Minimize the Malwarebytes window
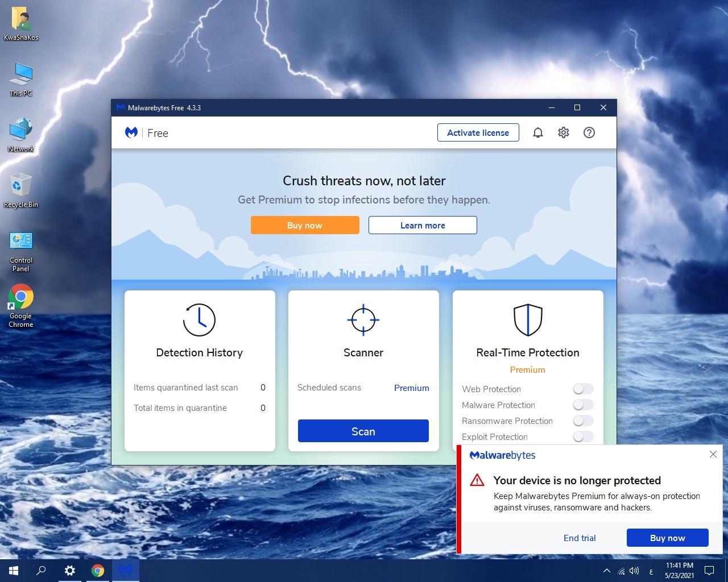 [x=551, y=107]
